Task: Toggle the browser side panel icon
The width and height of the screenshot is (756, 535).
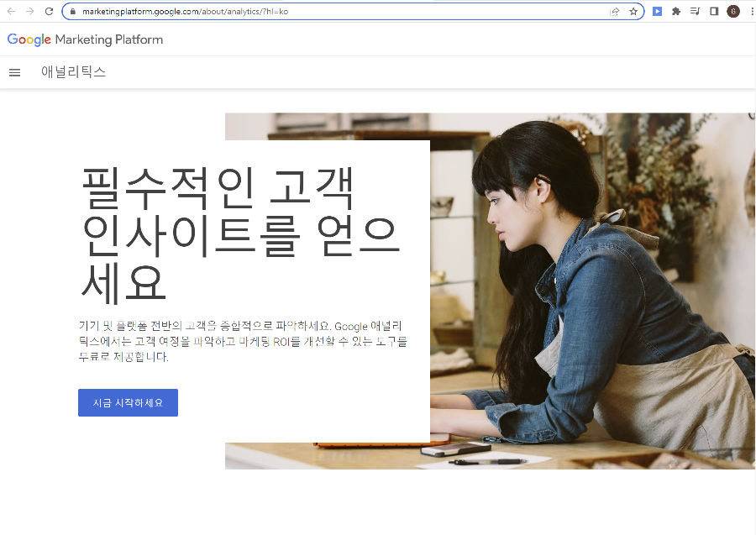Action: [x=714, y=11]
